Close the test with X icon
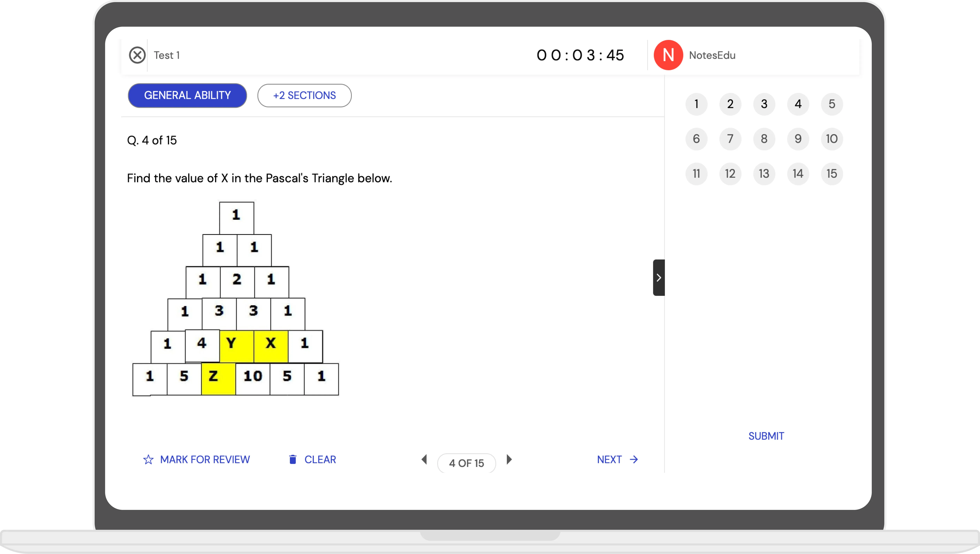980x554 pixels. coord(137,55)
